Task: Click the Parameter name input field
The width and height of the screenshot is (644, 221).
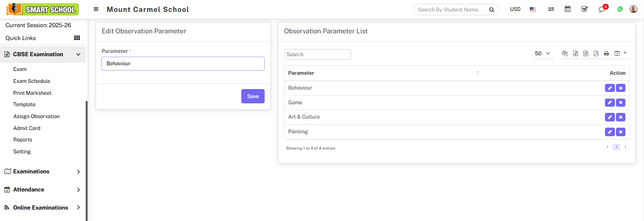Action: pyautogui.click(x=183, y=63)
